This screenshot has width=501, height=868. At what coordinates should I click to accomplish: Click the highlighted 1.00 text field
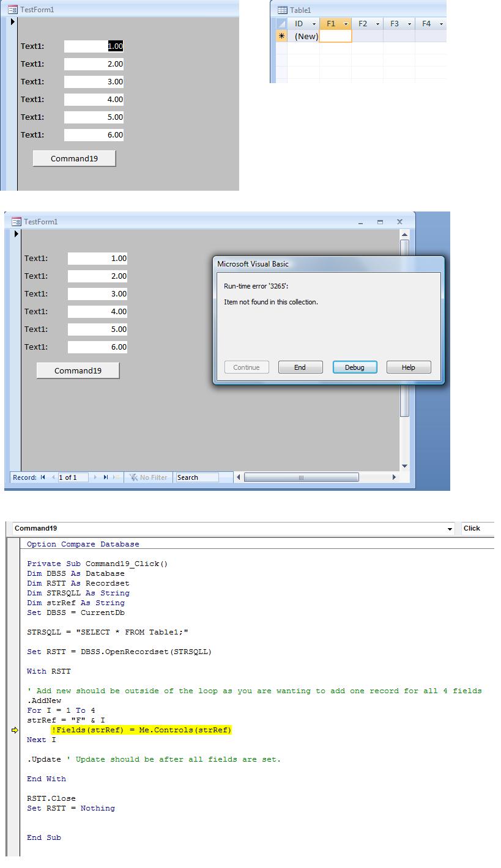pos(94,46)
